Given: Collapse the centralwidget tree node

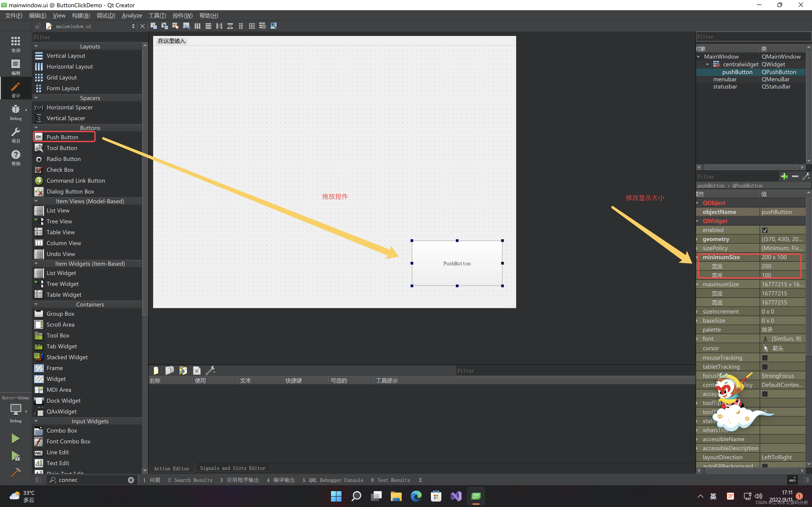Looking at the screenshot, I should click(707, 64).
